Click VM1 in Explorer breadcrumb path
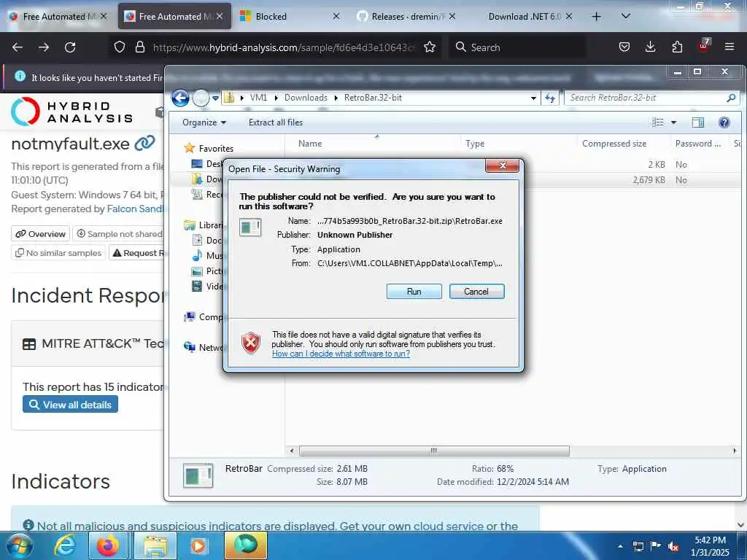The image size is (747, 560). 258,98
